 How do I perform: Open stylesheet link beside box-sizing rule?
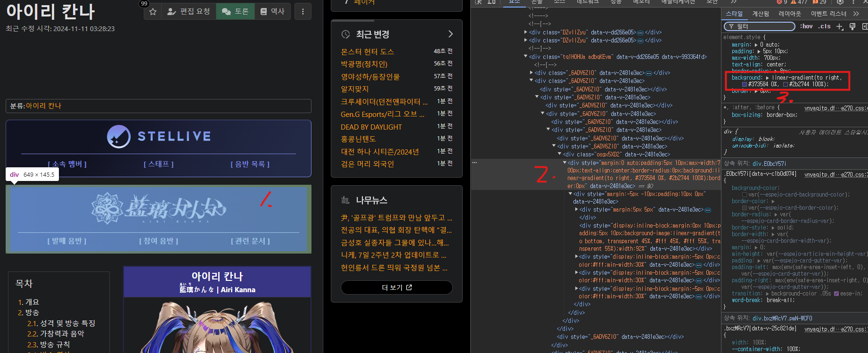(836, 108)
